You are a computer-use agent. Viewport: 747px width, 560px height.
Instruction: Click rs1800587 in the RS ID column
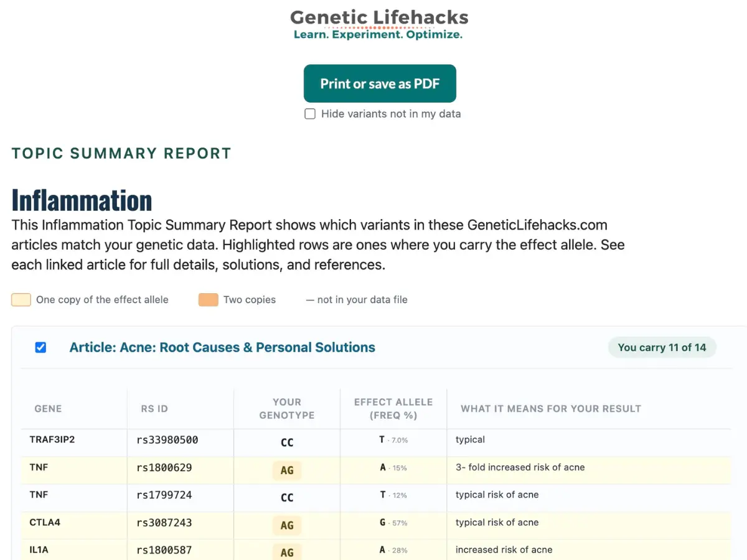point(164,550)
